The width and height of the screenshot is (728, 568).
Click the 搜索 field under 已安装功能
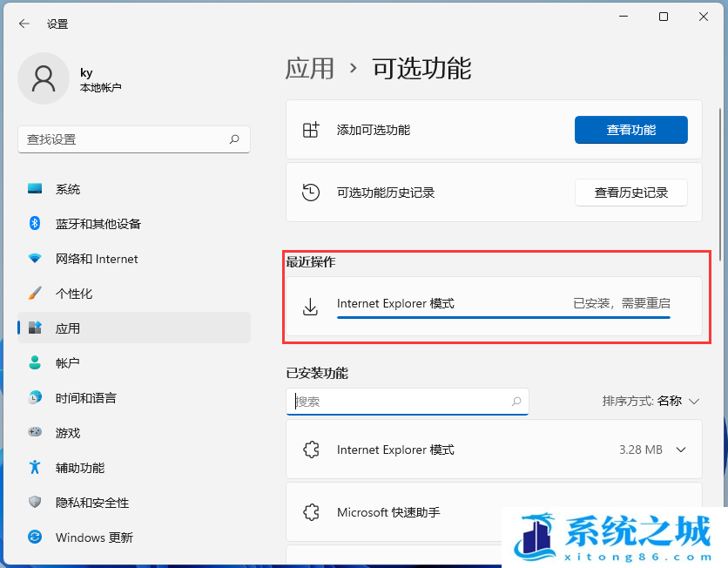click(401, 402)
